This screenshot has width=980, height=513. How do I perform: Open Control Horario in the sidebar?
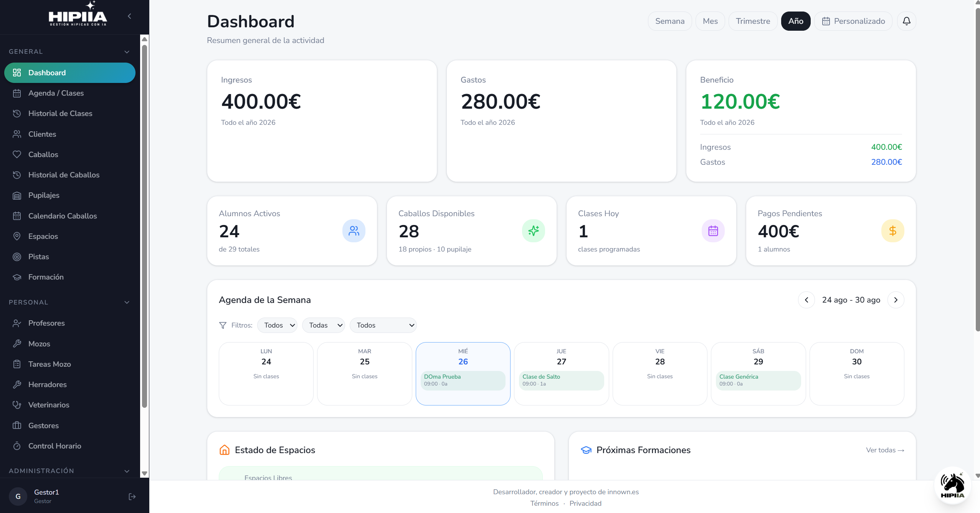[x=70, y=446]
